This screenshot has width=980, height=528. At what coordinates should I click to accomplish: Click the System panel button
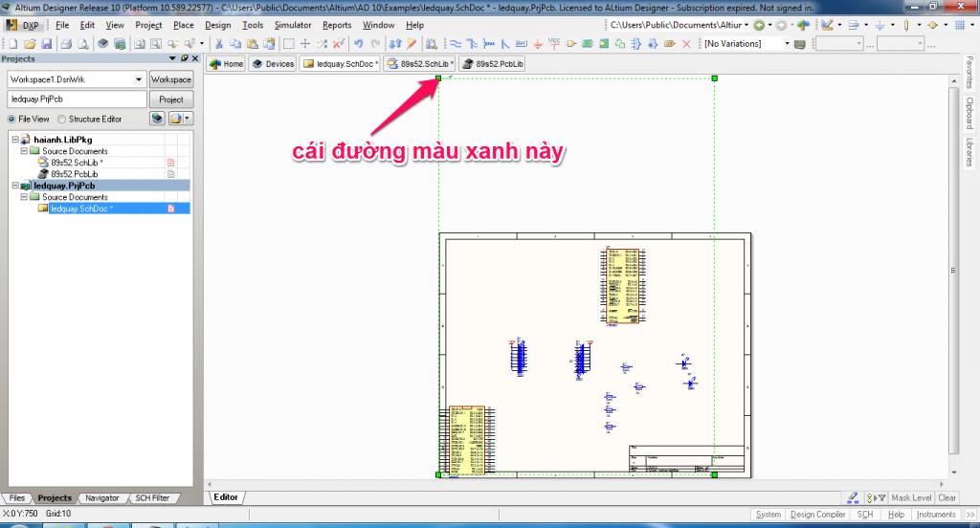[768, 515]
